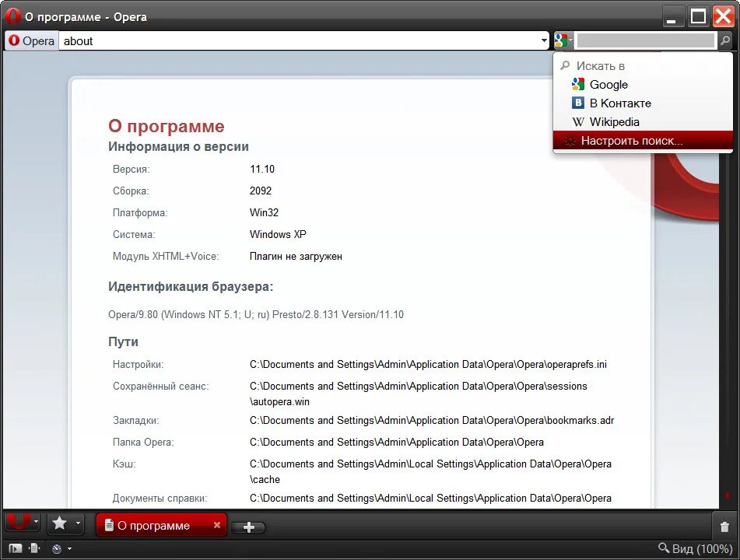Click the В Контакте blue icon
This screenshot has width=740, height=560.
point(577,103)
